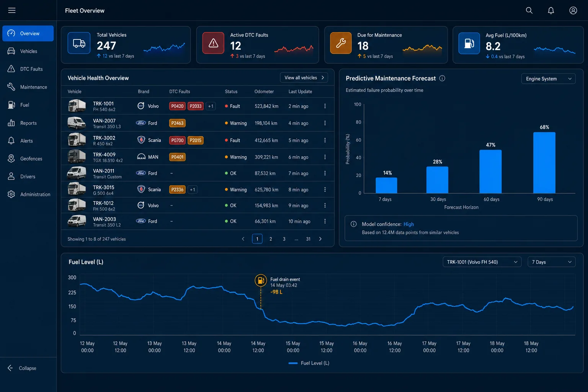Open the TRK-1001 (Volvo FH 540) vehicle selector
Image resolution: width=588 pixels, height=392 pixels.
point(482,262)
